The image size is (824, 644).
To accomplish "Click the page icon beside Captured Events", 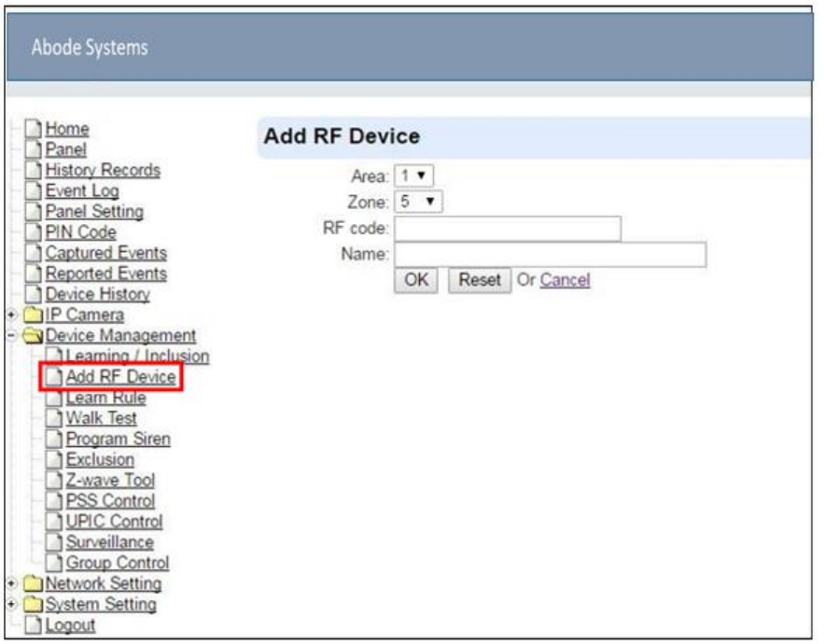I will [34, 253].
